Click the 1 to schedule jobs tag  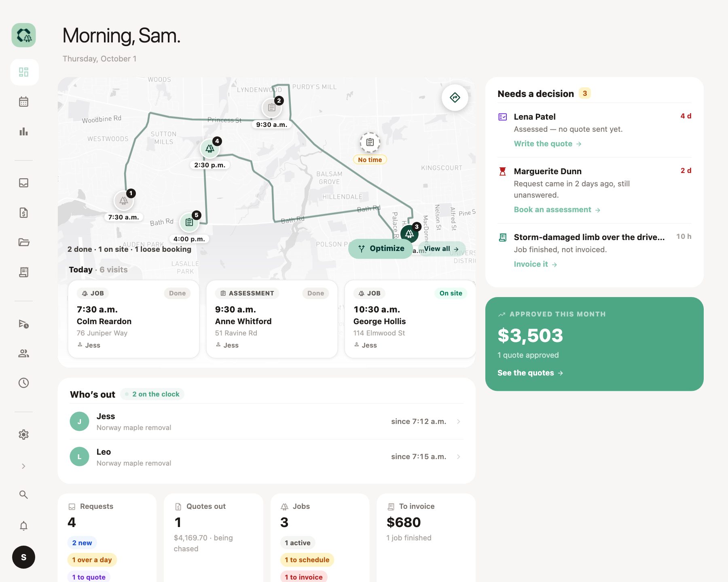(x=307, y=560)
